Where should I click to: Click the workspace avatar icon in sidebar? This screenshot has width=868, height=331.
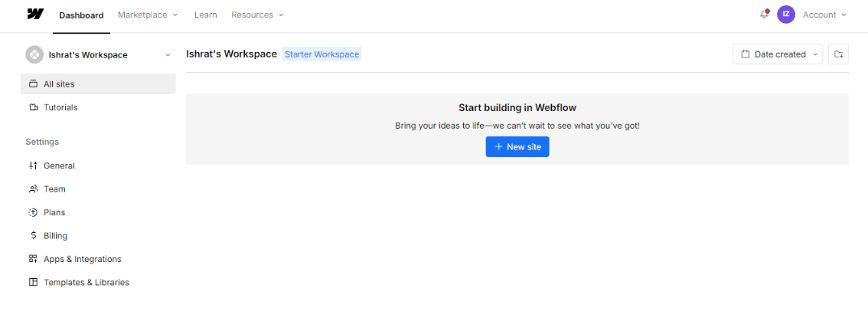[x=34, y=55]
